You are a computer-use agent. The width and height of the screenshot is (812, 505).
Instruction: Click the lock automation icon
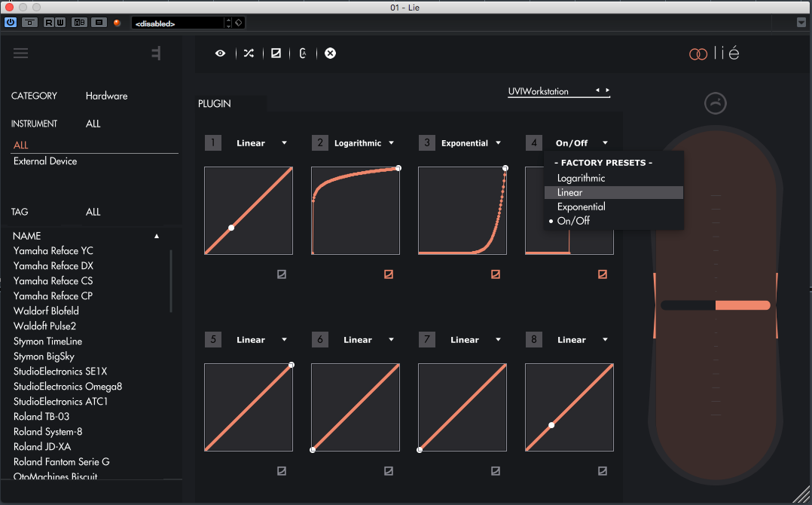[x=303, y=54]
